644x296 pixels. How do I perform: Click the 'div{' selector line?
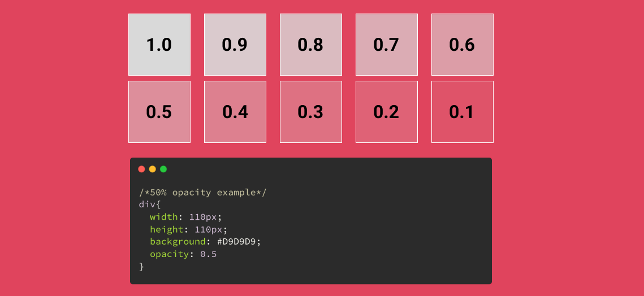tap(150, 204)
